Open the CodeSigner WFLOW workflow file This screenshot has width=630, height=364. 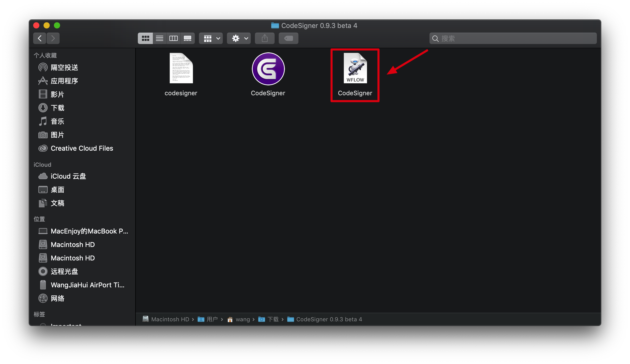[355, 68]
